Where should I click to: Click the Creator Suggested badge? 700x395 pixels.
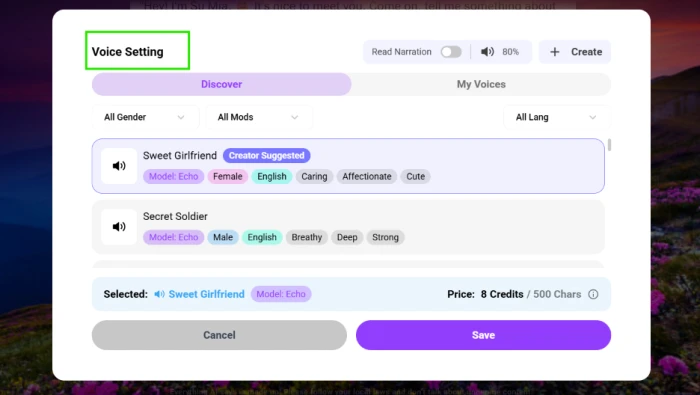(x=267, y=155)
